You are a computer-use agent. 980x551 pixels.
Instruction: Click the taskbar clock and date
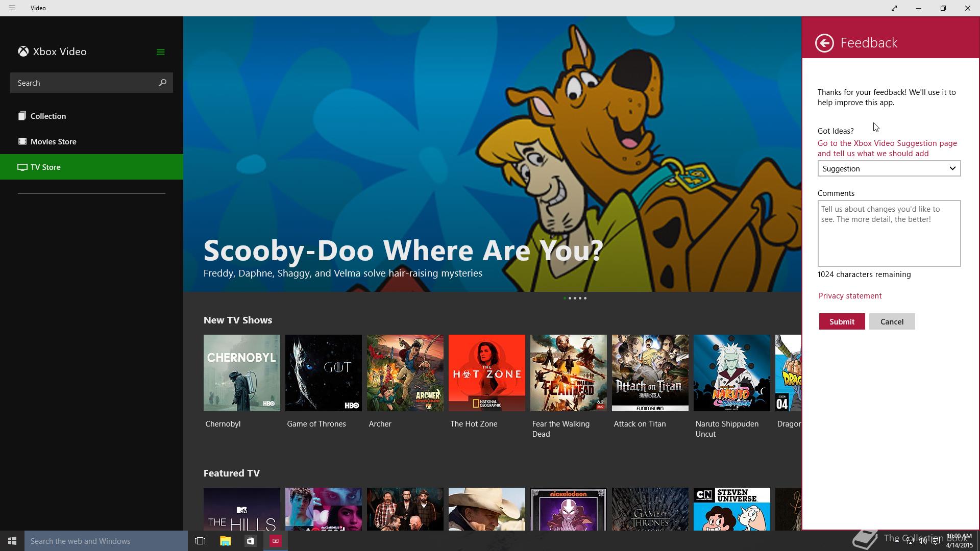959,541
